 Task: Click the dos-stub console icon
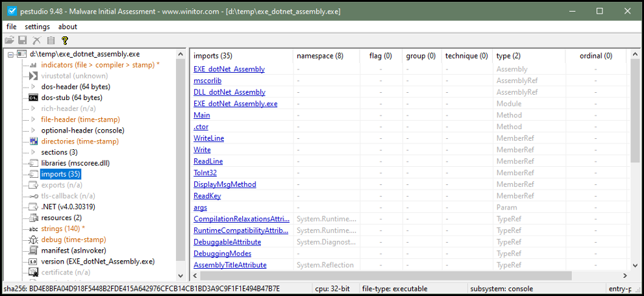(33, 98)
